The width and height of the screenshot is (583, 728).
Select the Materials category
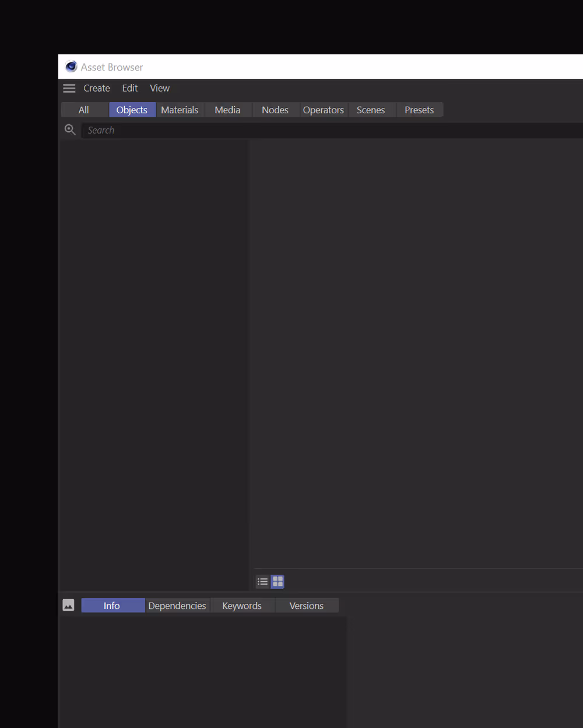180,110
